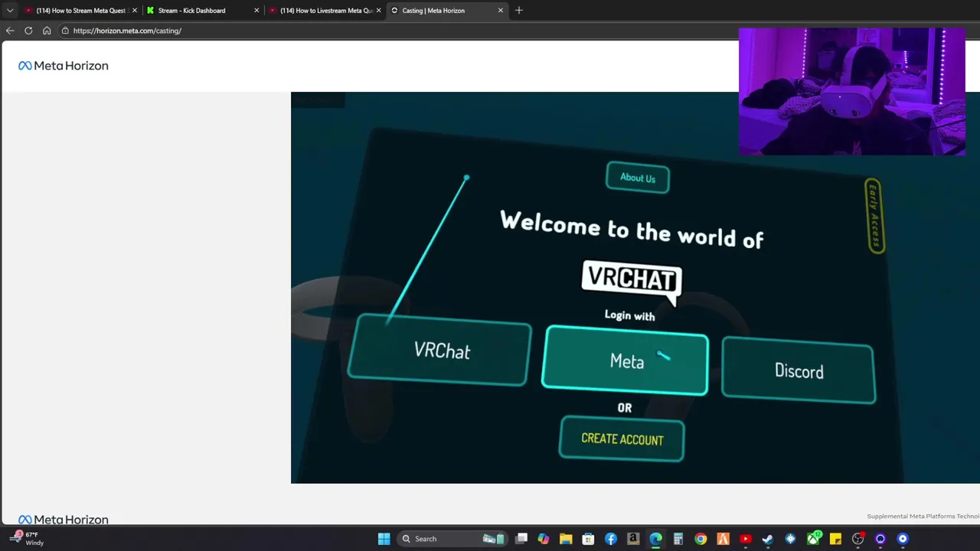
Task: Click the Meta login button
Action: point(626,360)
